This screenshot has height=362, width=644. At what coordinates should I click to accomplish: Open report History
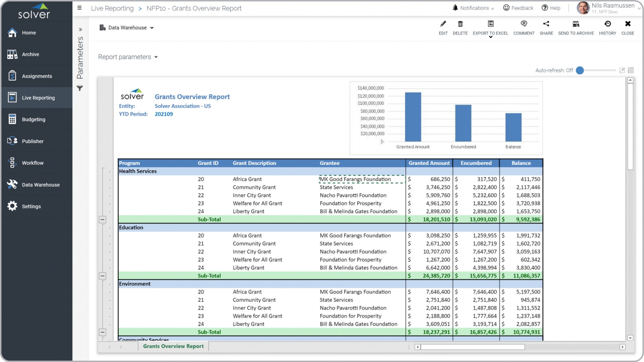pos(607,24)
